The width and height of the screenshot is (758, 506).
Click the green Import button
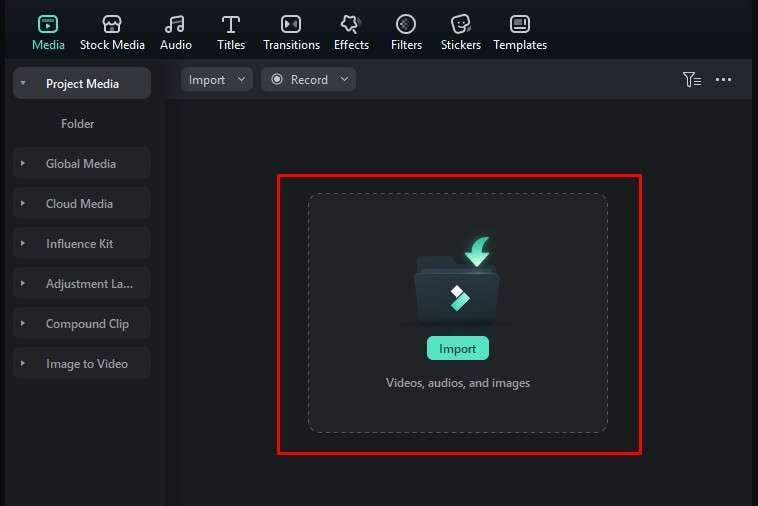(457, 348)
